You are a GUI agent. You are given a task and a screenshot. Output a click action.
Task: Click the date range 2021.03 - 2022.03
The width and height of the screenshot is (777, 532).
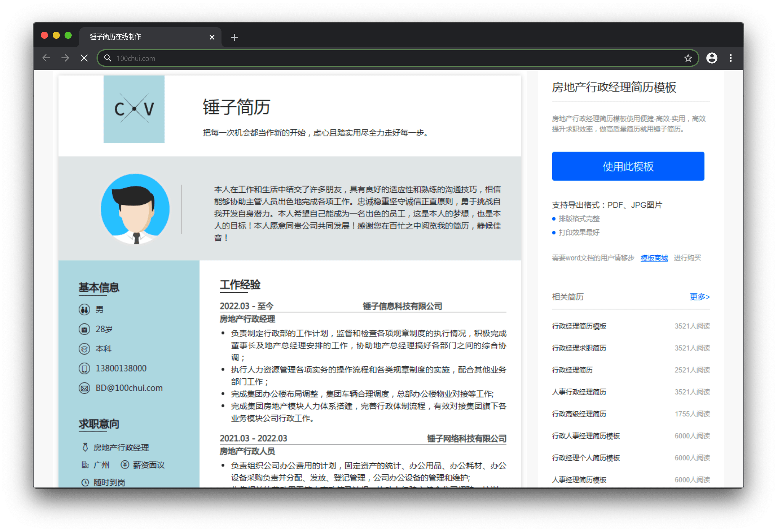[x=253, y=438]
